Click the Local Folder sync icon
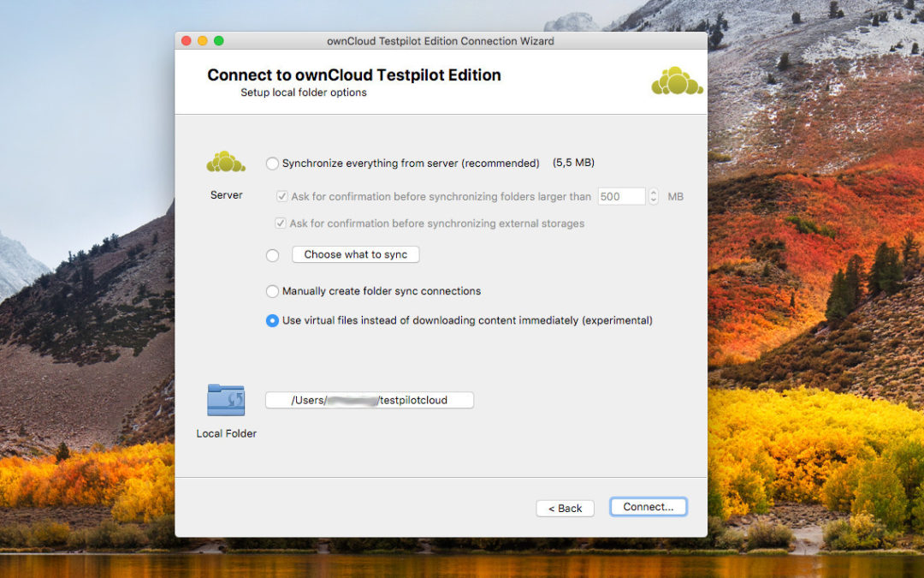 click(226, 400)
